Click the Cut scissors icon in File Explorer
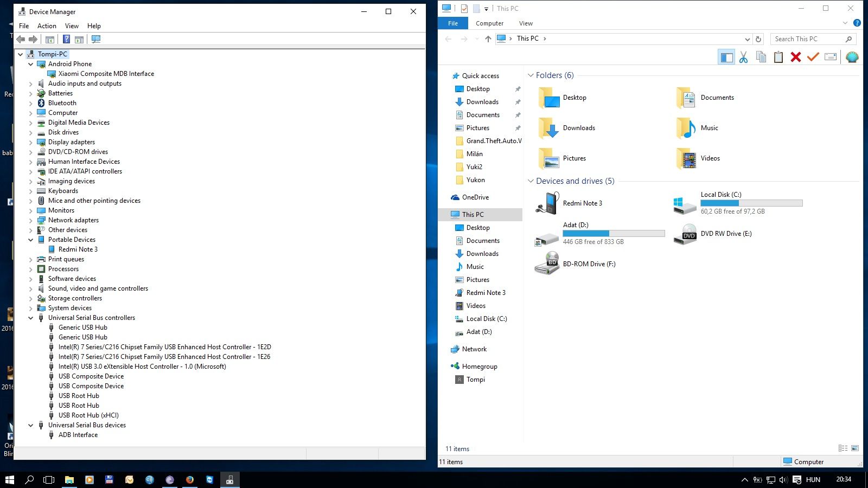Image resolution: width=868 pixels, height=488 pixels. [x=743, y=57]
